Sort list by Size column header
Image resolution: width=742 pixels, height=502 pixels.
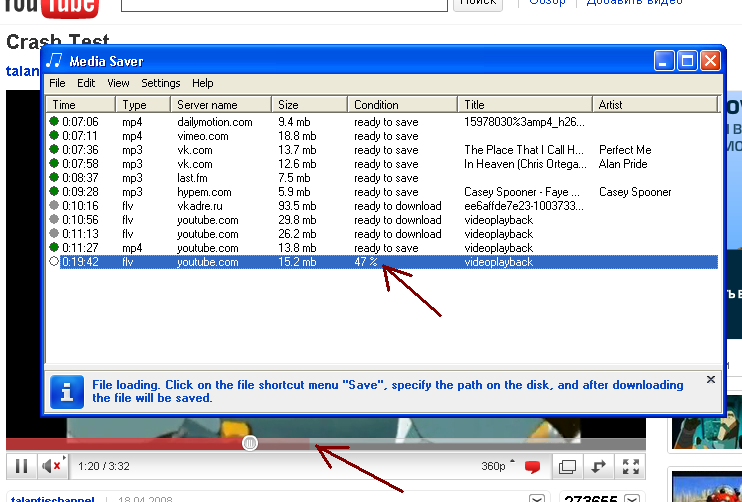(x=309, y=105)
